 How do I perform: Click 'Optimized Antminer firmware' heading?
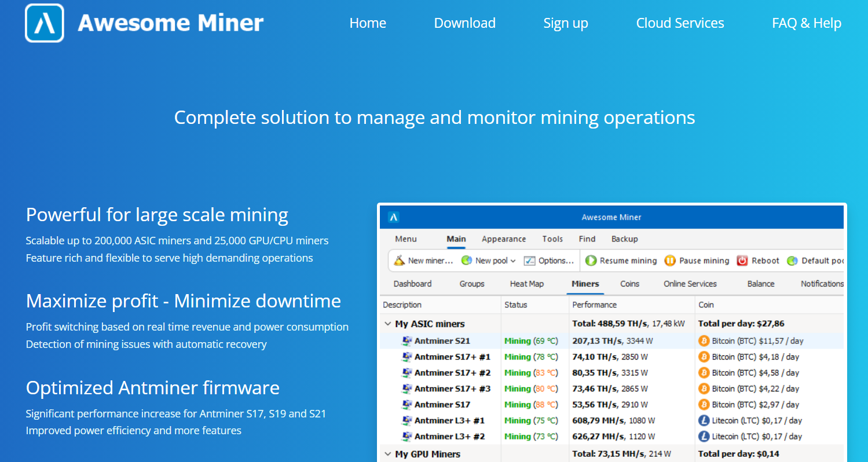pyautogui.click(x=153, y=388)
